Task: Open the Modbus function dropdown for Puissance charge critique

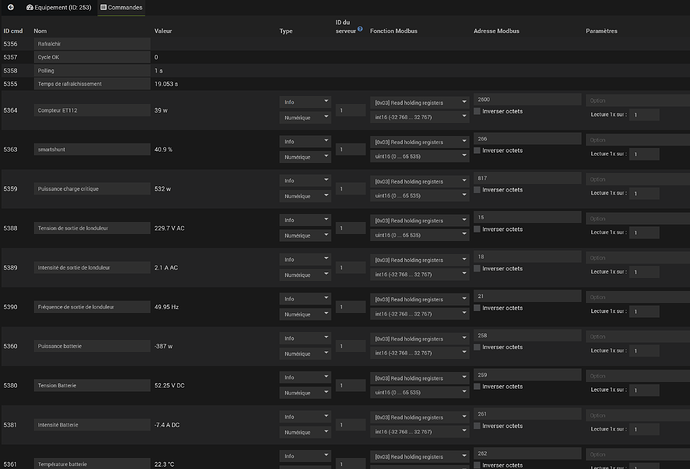Action: tap(420, 180)
